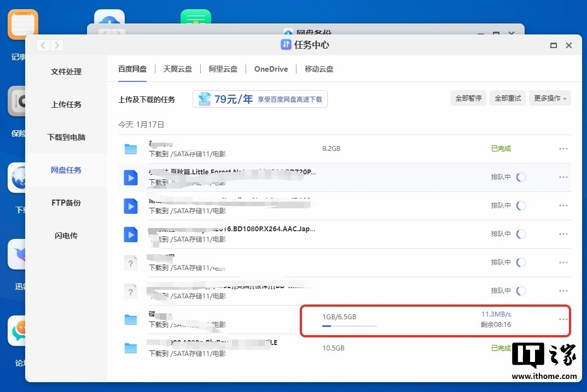Expand the 更多操作 dropdown

[550, 98]
